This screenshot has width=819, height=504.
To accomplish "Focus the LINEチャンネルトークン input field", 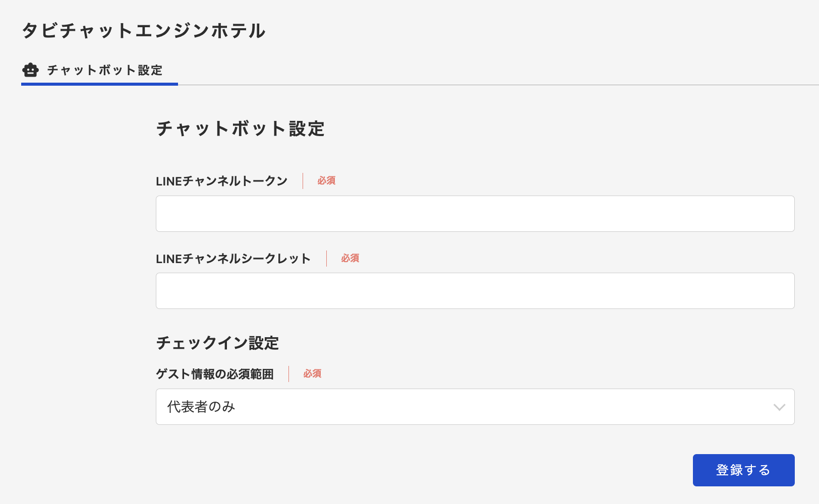I will 475,214.
